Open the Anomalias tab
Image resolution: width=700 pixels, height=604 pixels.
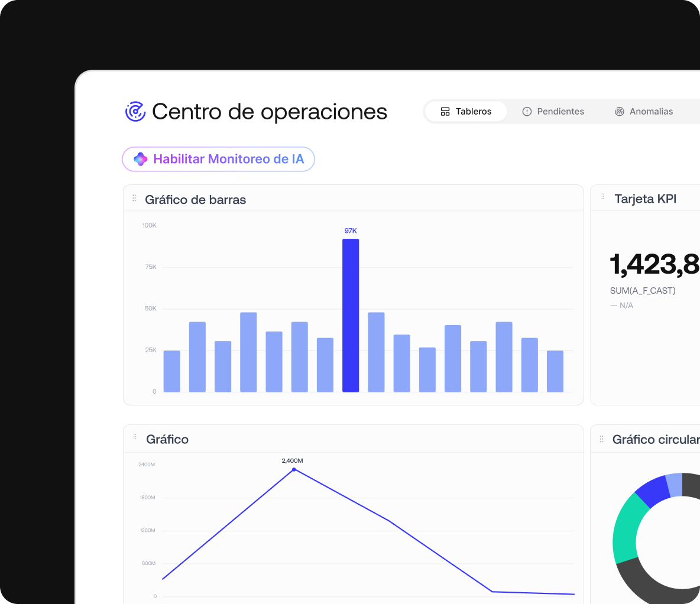coord(644,112)
